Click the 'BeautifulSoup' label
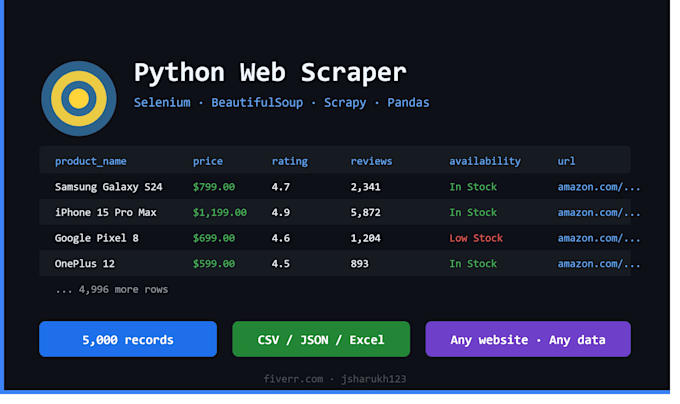 coord(257,103)
